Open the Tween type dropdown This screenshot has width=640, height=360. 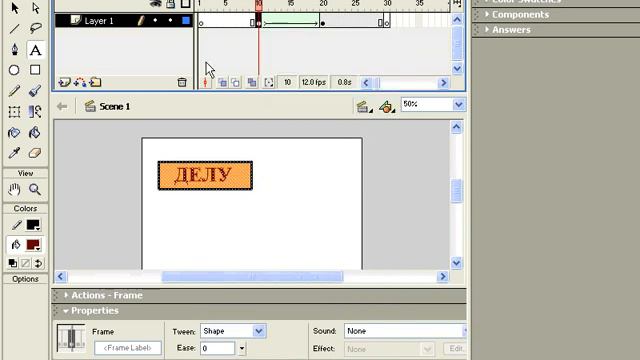(259, 331)
